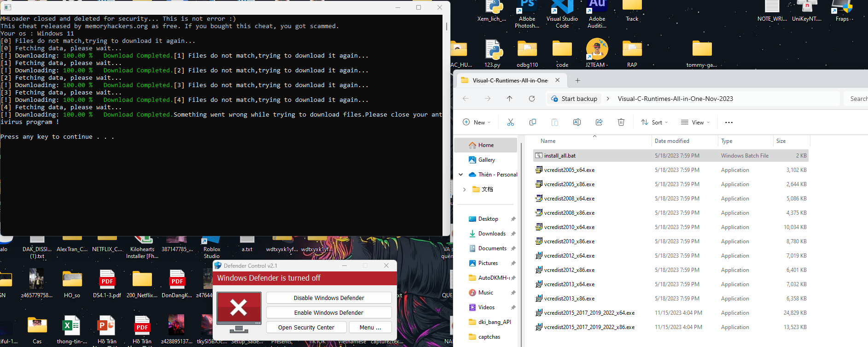Select the 123.py desktop file
Screen dimensions: 868x347
492,53
